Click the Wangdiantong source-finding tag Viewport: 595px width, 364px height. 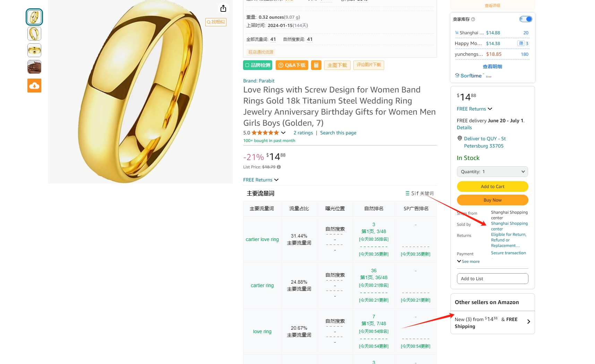261,52
